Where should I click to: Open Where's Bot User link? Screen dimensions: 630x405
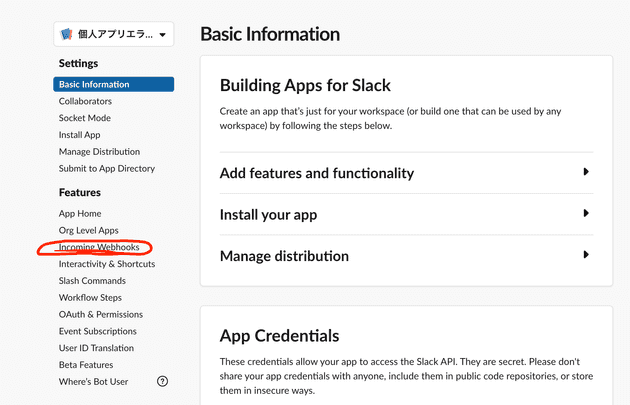(x=93, y=382)
